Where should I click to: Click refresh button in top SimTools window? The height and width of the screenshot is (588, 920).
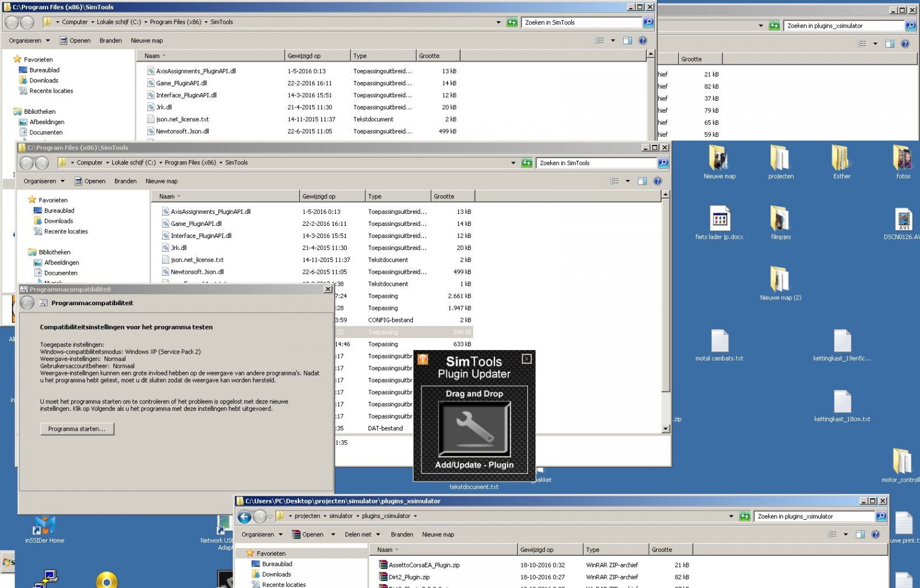click(512, 22)
